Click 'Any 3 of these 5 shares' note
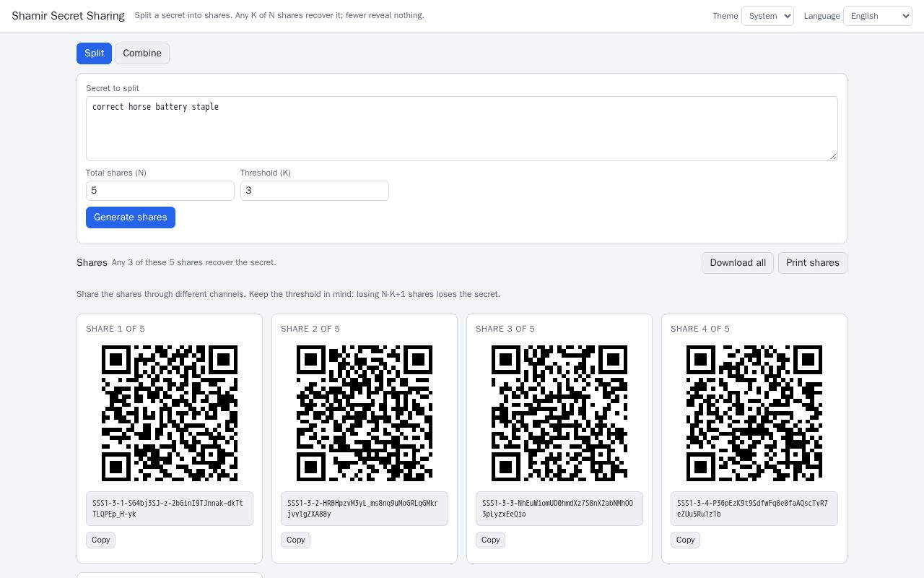The height and width of the screenshot is (578, 924). [x=194, y=262]
